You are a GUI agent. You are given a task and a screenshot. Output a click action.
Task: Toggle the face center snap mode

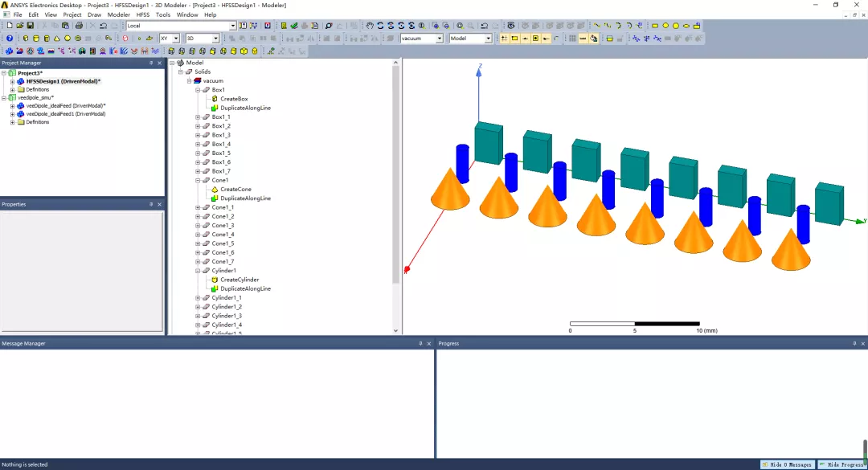(535, 39)
